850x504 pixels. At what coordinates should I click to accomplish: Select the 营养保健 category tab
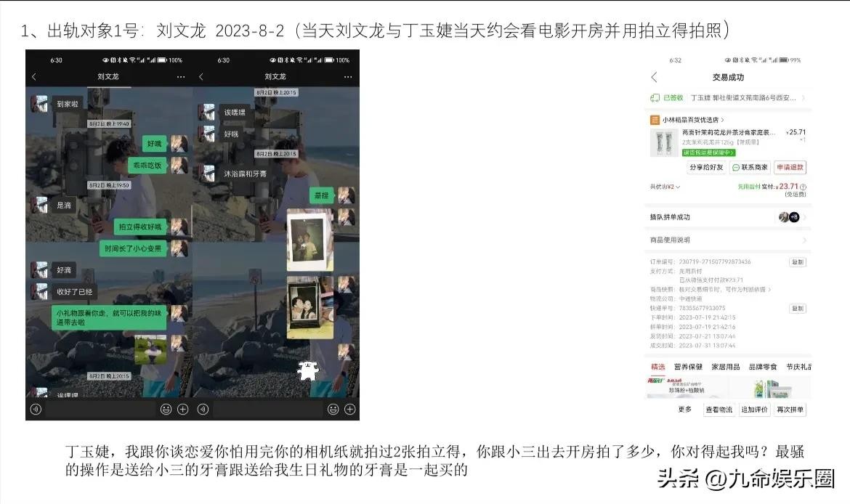coord(688,367)
